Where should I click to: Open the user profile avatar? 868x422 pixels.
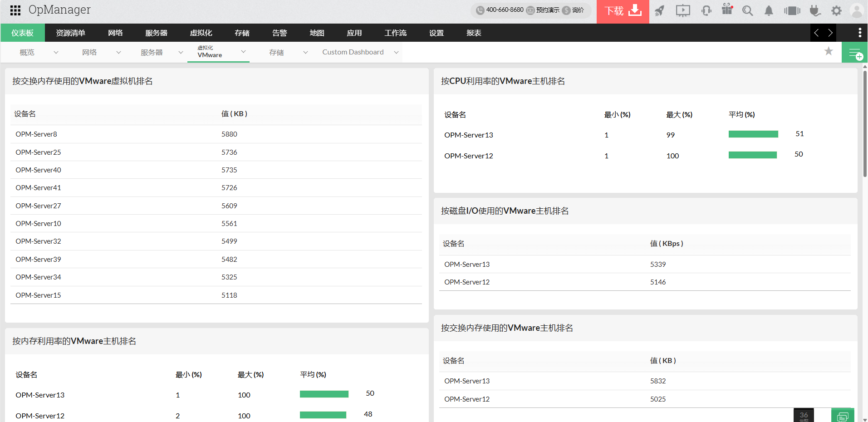pyautogui.click(x=857, y=10)
